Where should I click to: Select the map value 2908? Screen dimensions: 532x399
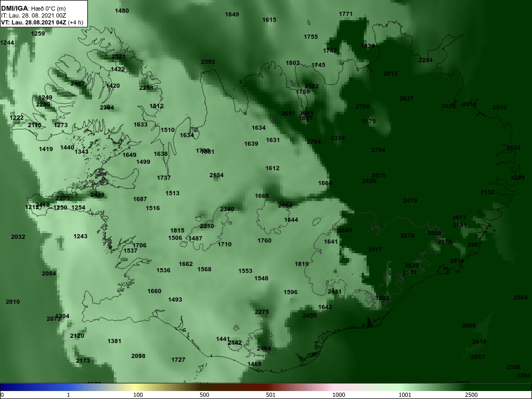pyautogui.click(x=469, y=326)
